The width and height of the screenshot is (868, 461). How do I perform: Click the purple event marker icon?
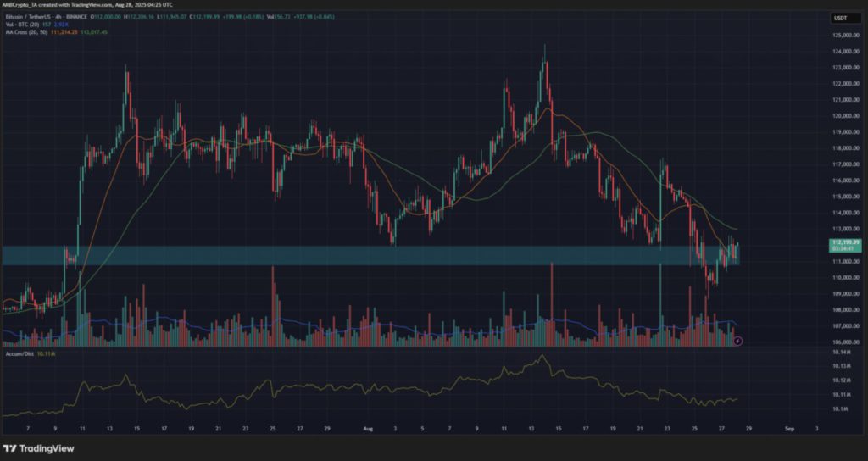pos(737,341)
